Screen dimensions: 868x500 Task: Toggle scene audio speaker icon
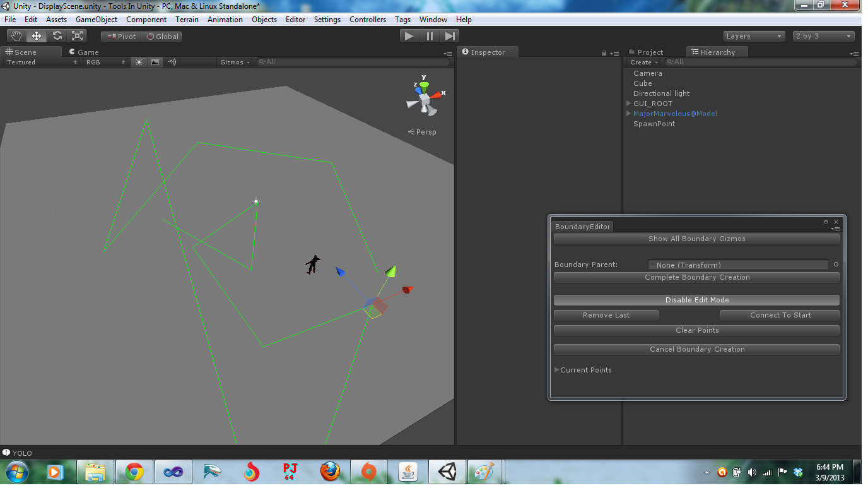tap(172, 62)
